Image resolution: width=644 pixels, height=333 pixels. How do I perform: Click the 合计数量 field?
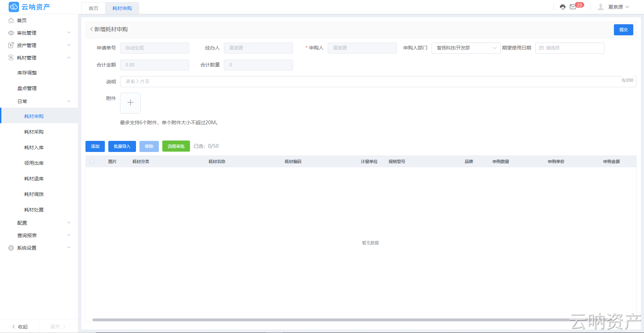258,65
